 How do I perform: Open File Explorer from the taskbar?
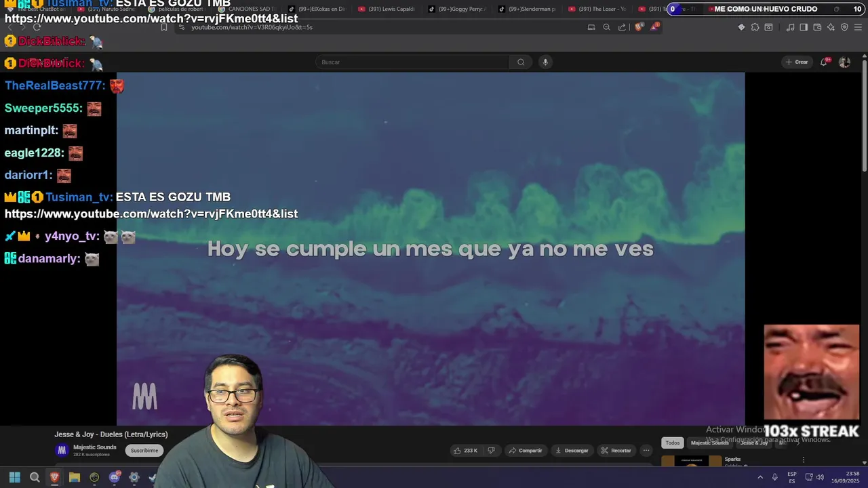(x=75, y=477)
